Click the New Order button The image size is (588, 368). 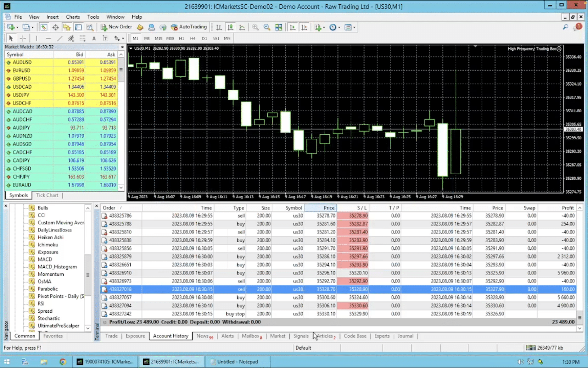(116, 27)
